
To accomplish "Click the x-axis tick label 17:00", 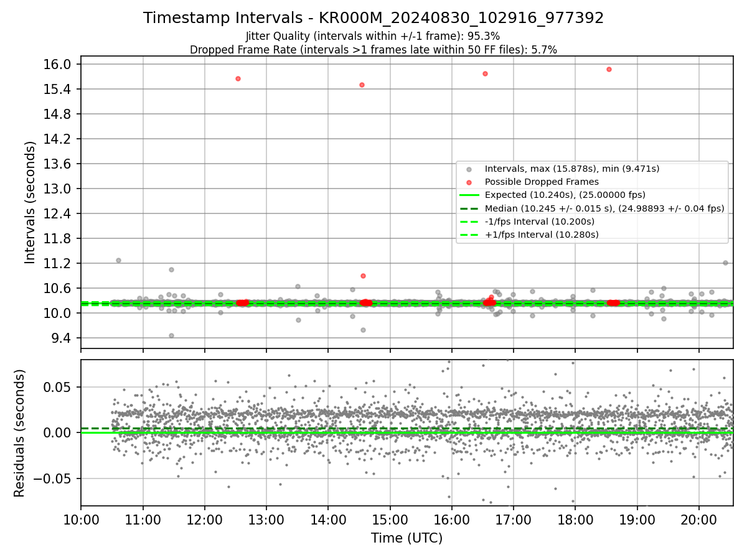I will [x=513, y=520].
